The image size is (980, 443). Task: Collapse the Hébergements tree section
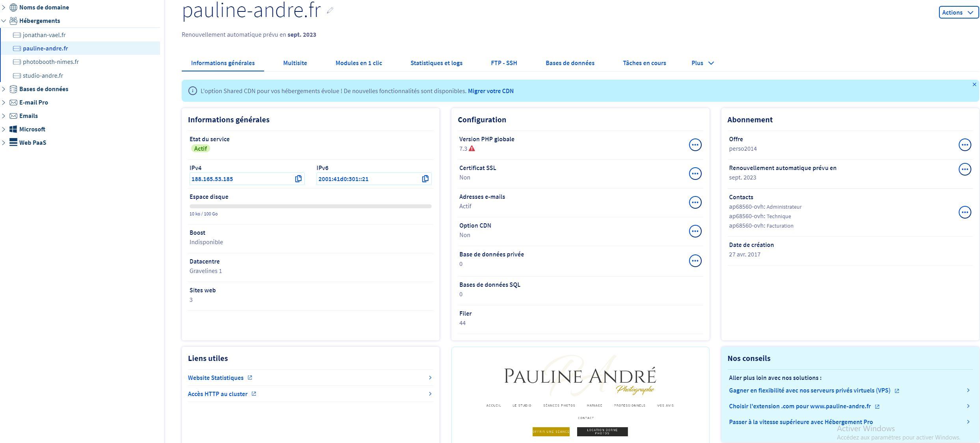[x=4, y=21]
